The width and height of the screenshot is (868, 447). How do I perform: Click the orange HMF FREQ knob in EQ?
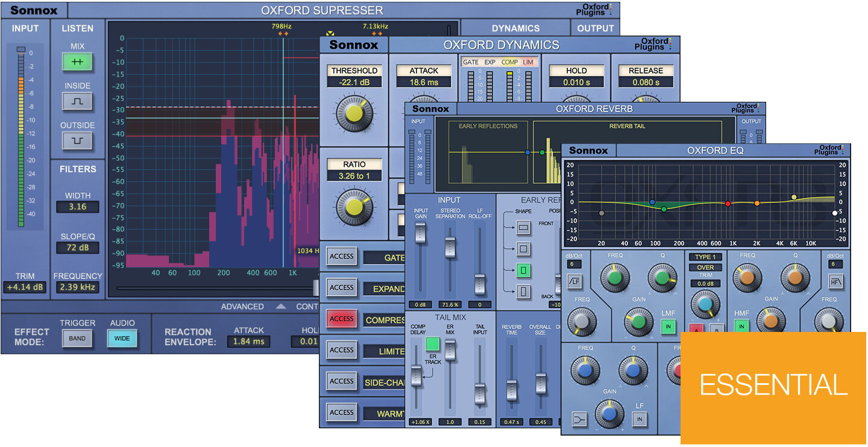tap(747, 277)
